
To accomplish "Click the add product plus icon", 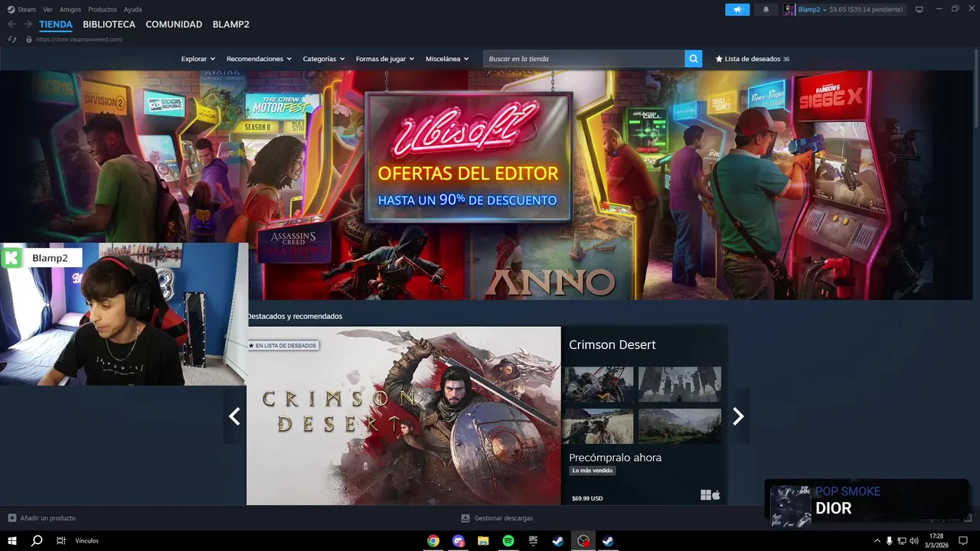I will [11, 518].
